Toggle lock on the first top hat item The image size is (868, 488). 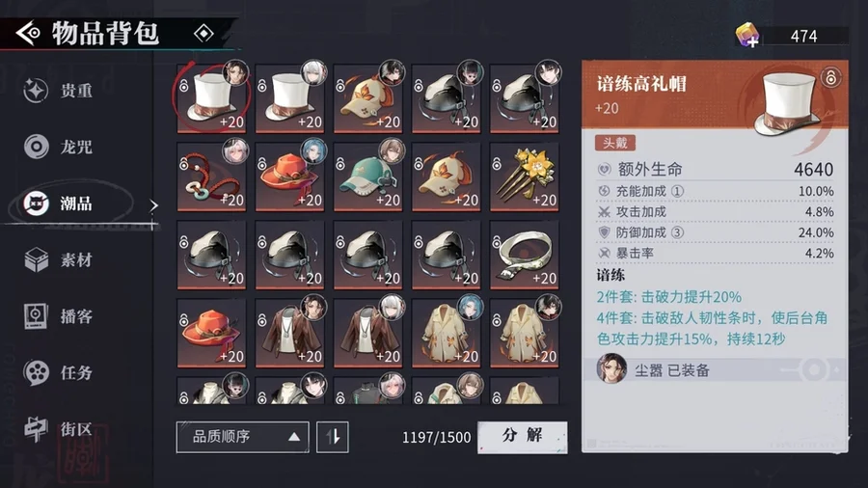184,85
